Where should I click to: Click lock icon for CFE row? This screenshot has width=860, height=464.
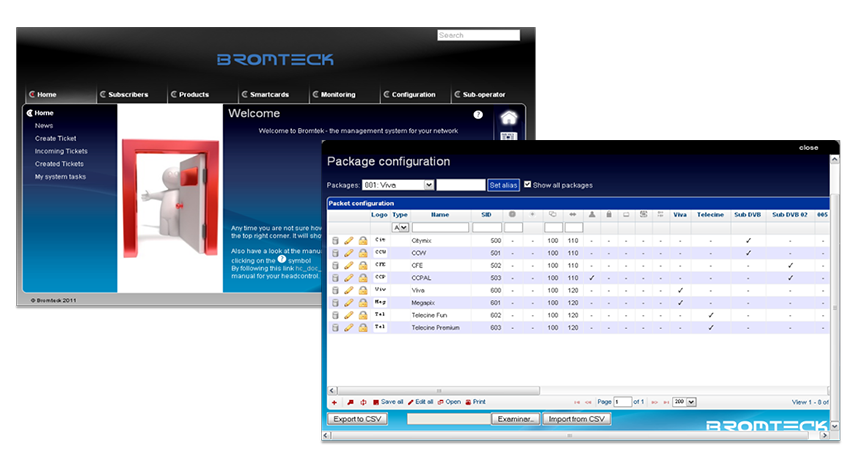click(363, 265)
